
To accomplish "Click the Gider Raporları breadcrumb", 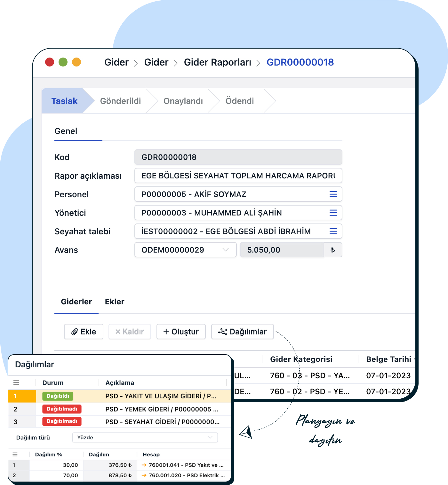I will point(217,62).
